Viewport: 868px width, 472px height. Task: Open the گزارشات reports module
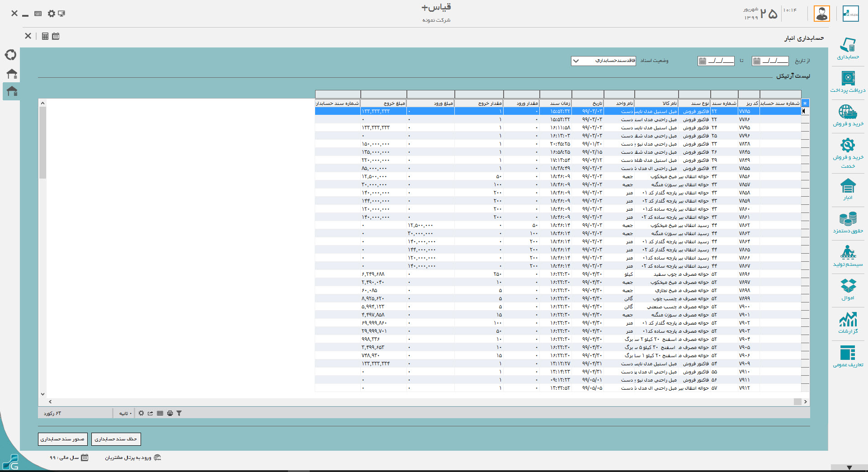[848, 322]
